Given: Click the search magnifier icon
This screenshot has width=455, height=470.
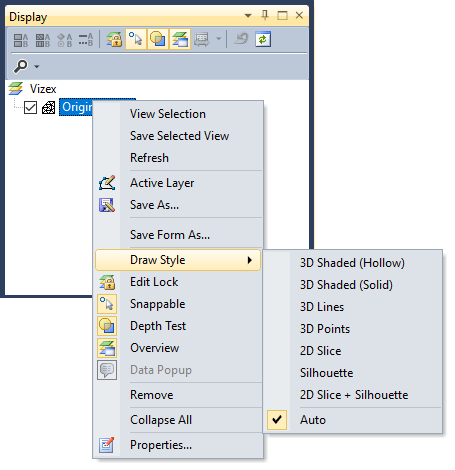Looking at the screenshot, I should 21,66.
